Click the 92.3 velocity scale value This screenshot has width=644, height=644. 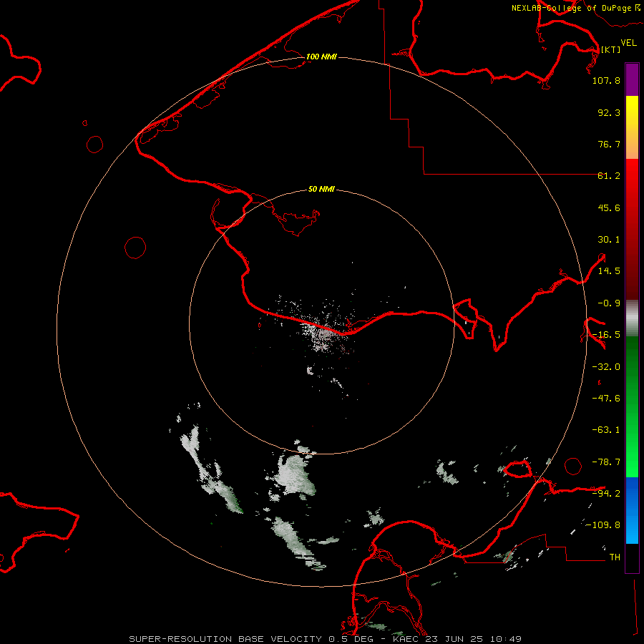(609, 112)
